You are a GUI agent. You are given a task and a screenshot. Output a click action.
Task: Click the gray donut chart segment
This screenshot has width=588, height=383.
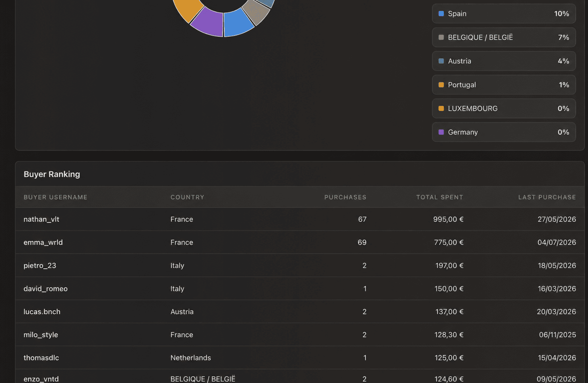coord(257,12)
